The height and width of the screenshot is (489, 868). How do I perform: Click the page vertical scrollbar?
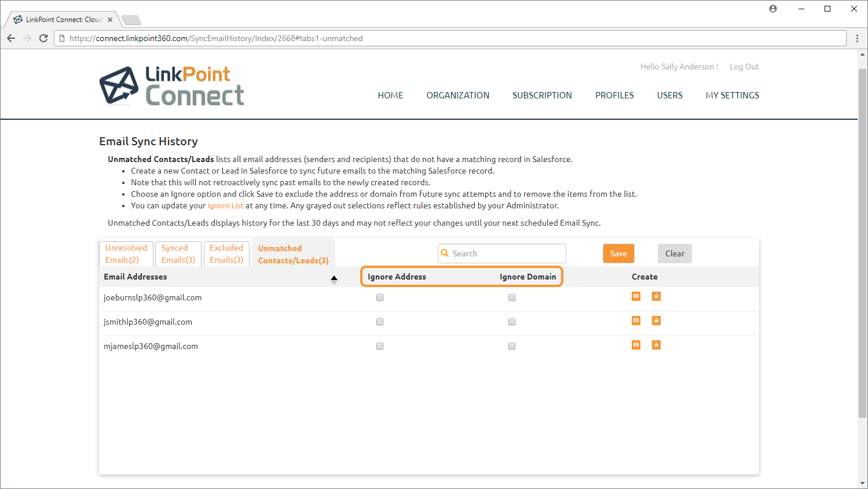(x=862, y=243)
